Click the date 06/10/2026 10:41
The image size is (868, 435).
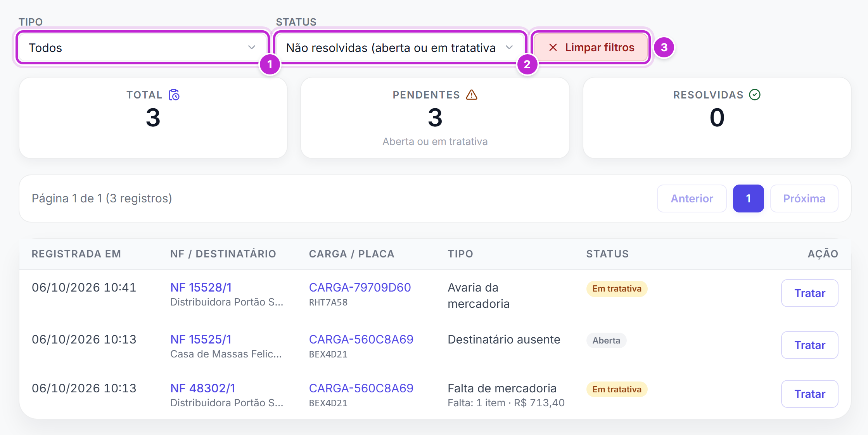[x=84, y=287]
